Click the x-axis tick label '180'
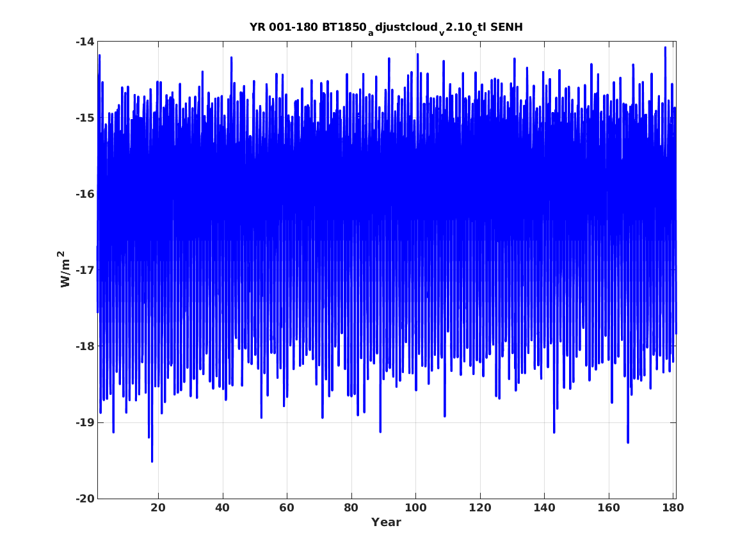Image resolution: width=747 pixels, height=560 pixels. (x=673, y=508)
